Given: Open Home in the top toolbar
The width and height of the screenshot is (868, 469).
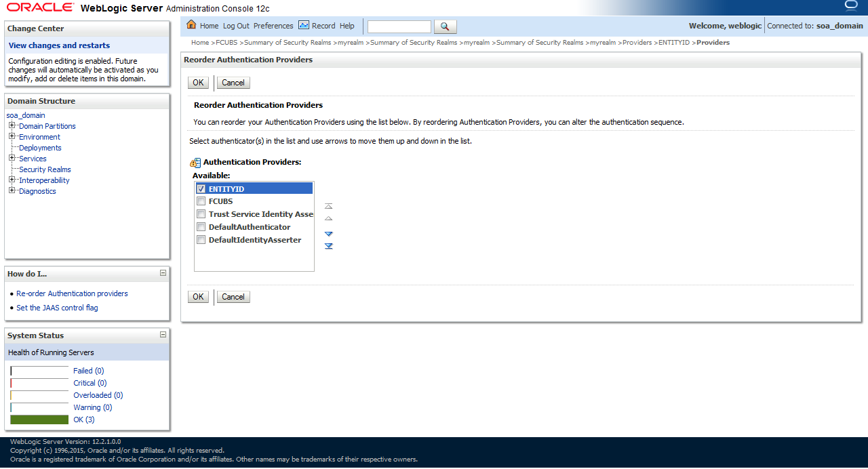Looking at the screenshot, I should (209, 26).
